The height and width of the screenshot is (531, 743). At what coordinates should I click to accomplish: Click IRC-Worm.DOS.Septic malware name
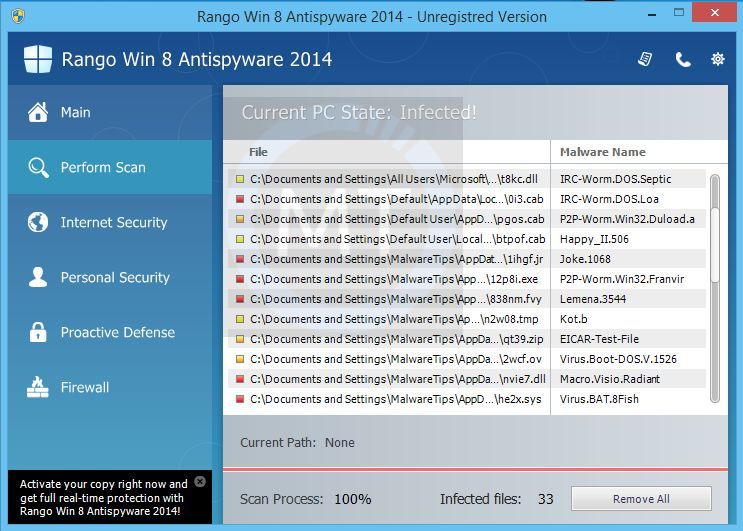tap(616, 179)
